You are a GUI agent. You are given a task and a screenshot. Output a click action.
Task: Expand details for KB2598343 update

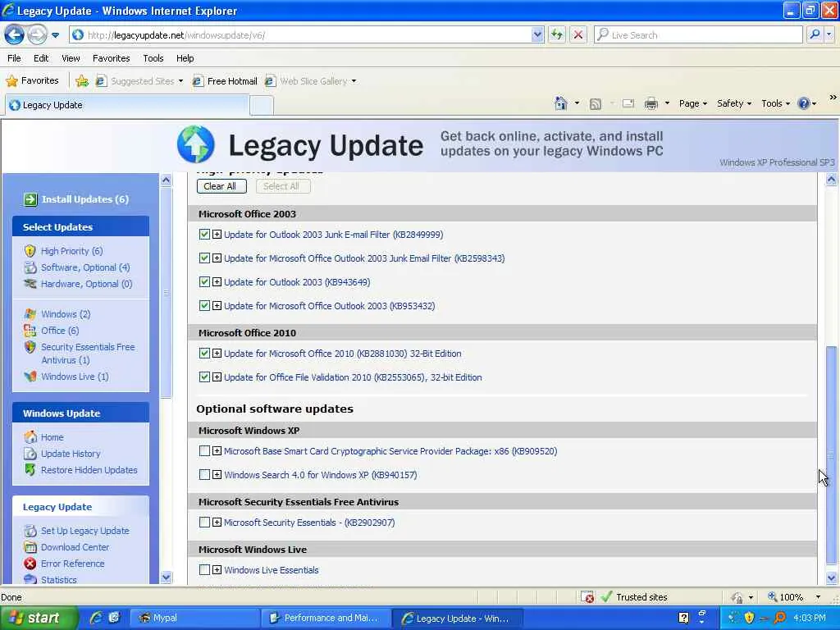click(217, 258)
